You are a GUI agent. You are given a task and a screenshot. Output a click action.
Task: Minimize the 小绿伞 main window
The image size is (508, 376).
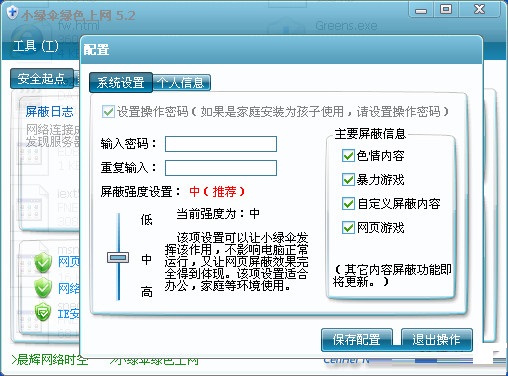(x=421, y=10)
